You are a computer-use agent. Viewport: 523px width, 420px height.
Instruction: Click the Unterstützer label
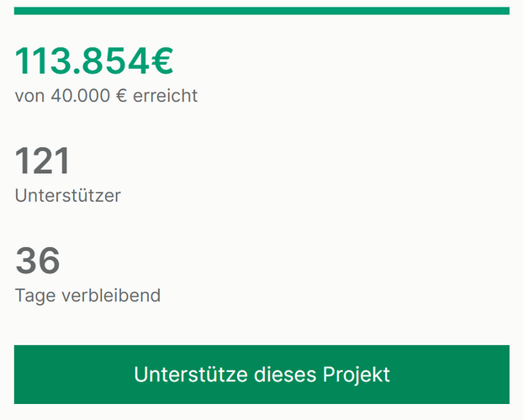click(x=68, y=196)
